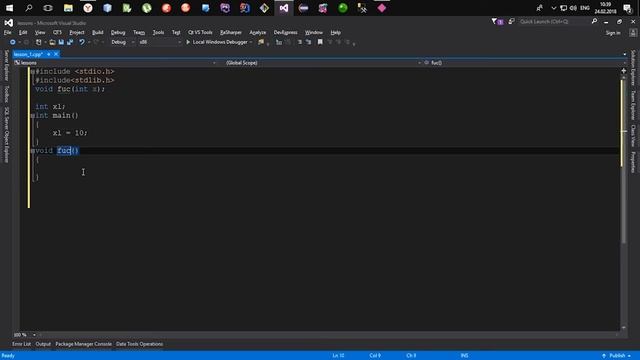Image resolution: width=640 pixels, height=360 pixels.
Task: Select the lesson_1.cpp document tab
Action: 28,54
